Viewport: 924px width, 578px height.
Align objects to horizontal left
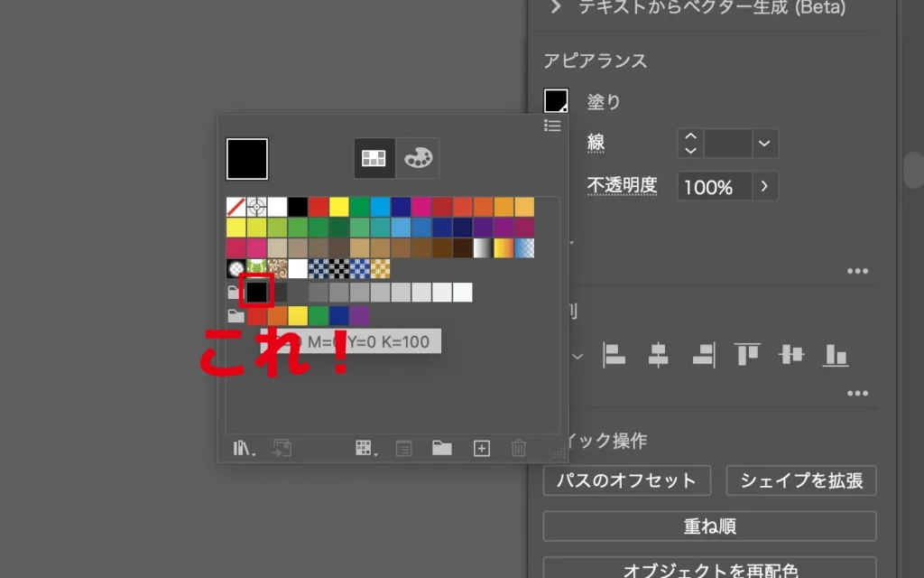click(x=614, y=355)
